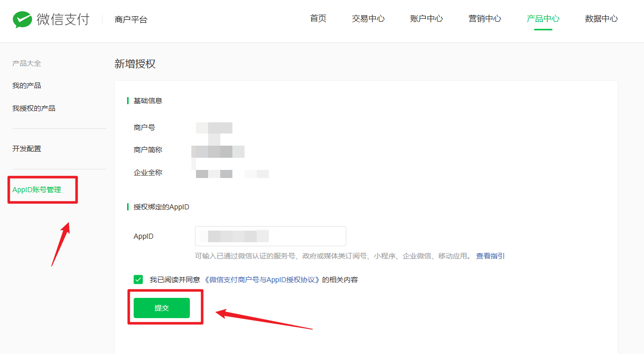Viewport: 644px width, 354px height.
Task: Open the 交易中心 tab
Action: pos(369,19)
